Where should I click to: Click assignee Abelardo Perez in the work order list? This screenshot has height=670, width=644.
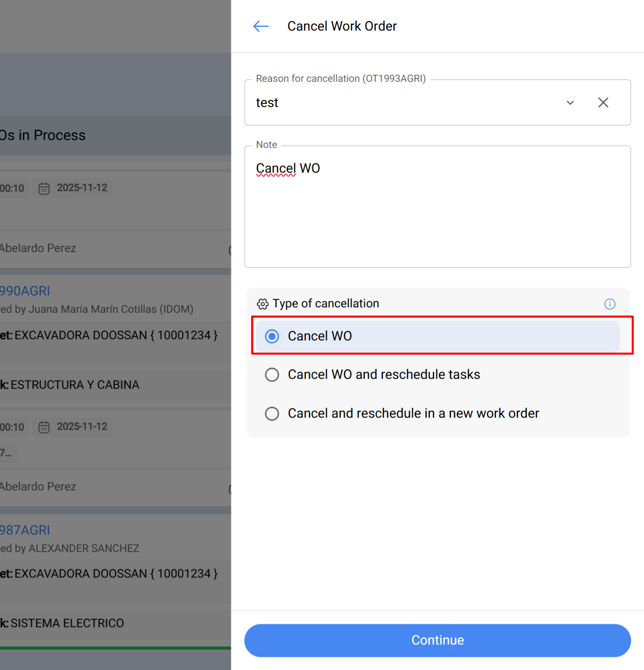pyautogui.click(x=39, y=248)
